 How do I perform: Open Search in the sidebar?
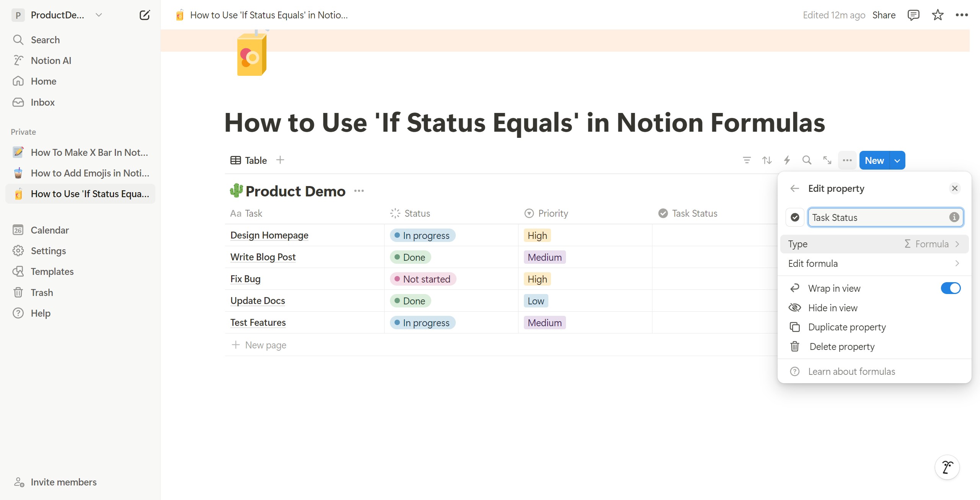click(x=80, y=40)
